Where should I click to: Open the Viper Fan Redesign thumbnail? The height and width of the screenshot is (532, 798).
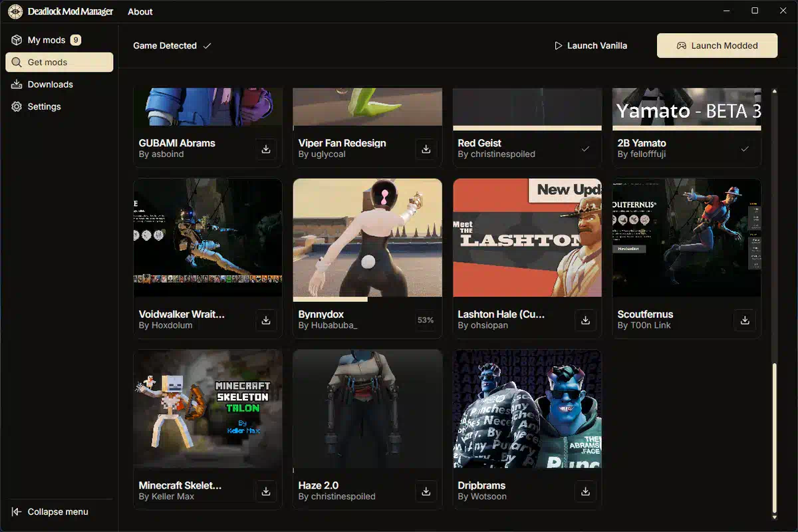(x=368, y=107)
